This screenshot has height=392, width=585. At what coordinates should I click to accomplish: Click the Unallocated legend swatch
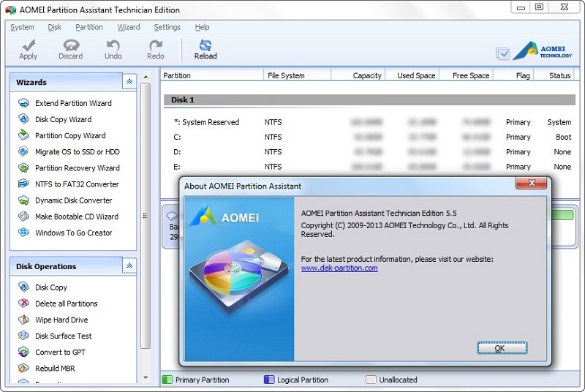point(371,380)
